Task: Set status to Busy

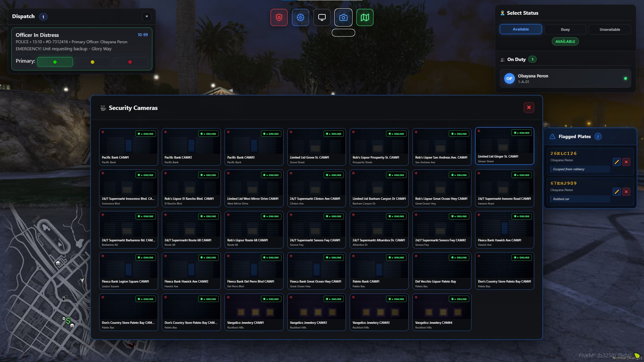Action: point(565,29)
